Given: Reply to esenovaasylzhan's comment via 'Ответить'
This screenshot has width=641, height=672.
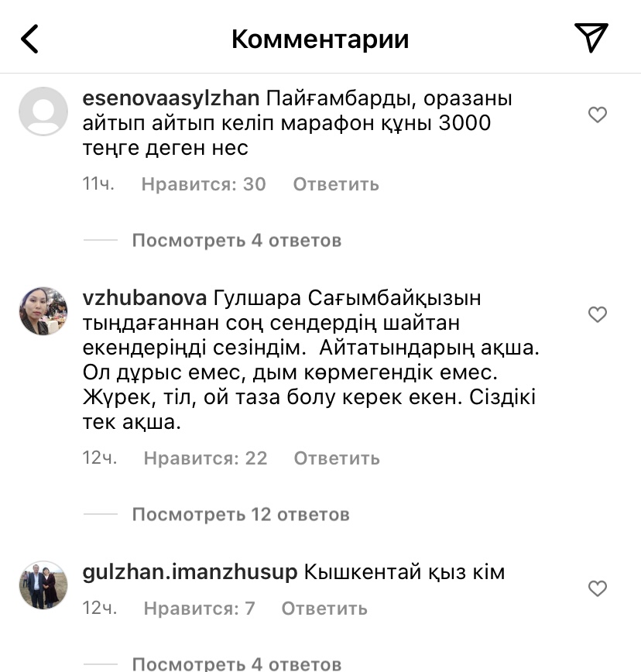Looking at the screenshot, I should pos(336,184).
